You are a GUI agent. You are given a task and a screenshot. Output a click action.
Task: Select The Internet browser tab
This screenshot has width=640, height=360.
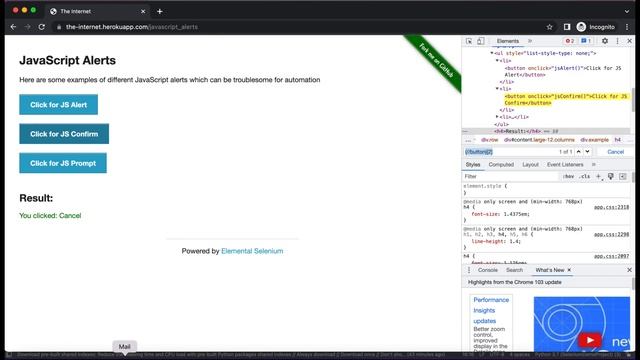[98, 11]
